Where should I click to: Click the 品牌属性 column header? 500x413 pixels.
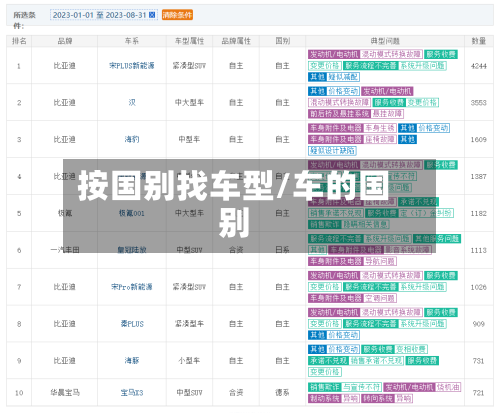coord(236,41)
